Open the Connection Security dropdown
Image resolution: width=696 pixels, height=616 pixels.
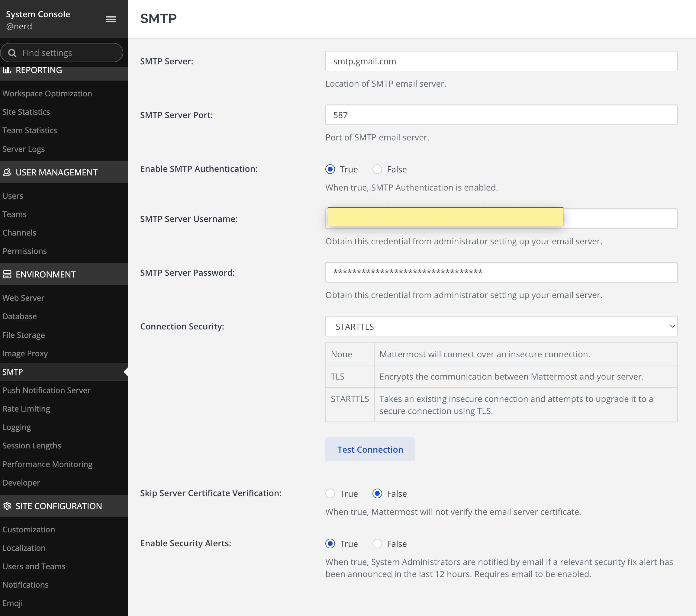pos(501,326)
